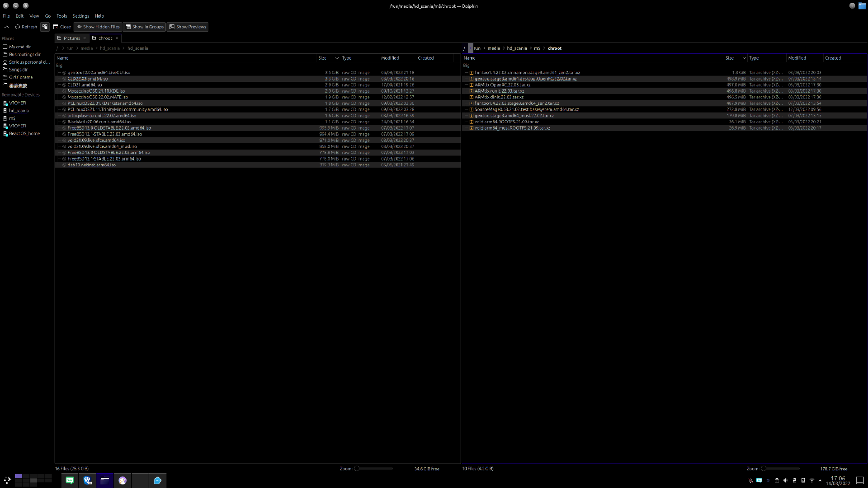Open the green chat app in taskbar
The height and width of the screenshot is (488, 868).
click(x=70, y=480)
